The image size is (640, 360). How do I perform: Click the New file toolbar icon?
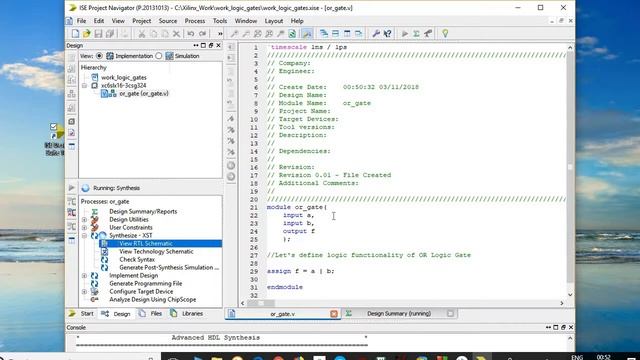(75, 33)
